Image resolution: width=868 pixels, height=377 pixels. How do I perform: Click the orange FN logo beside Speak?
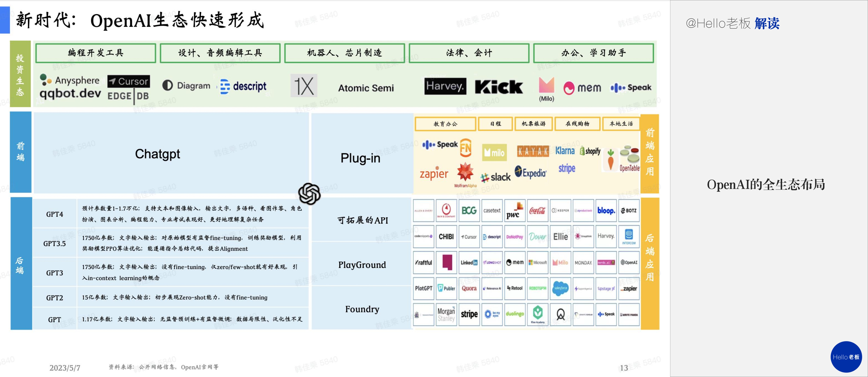[466, 148]
